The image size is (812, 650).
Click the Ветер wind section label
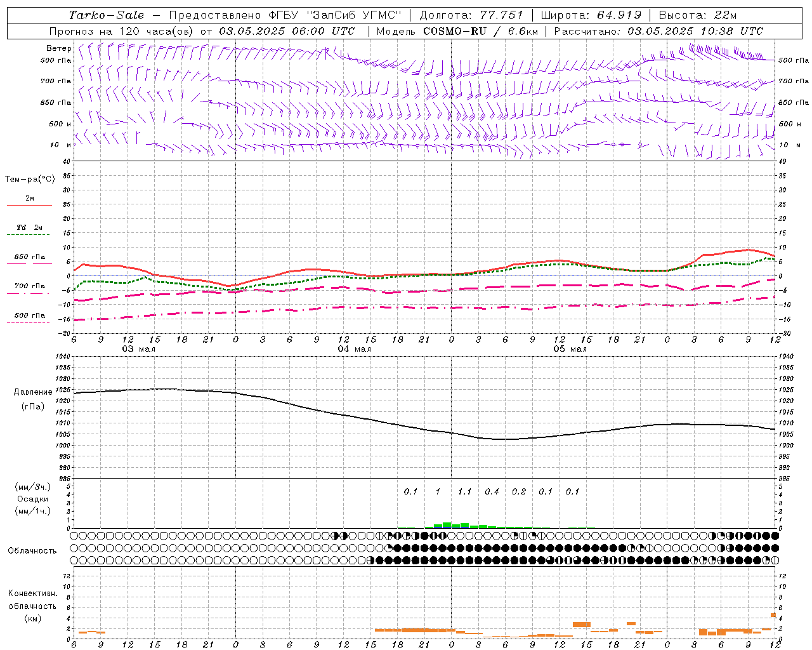59,48
